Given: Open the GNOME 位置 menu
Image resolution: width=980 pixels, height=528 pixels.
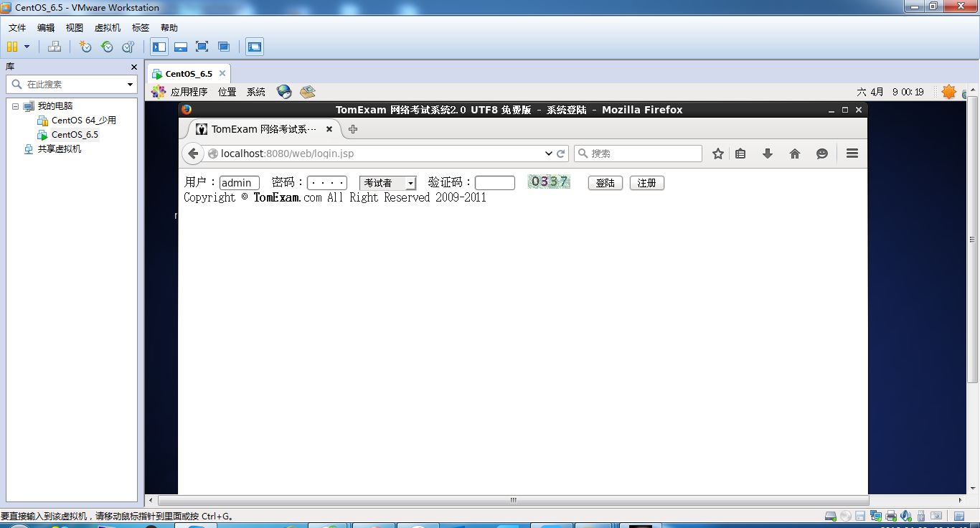Looking at the screenshot, I should point(227,92).
